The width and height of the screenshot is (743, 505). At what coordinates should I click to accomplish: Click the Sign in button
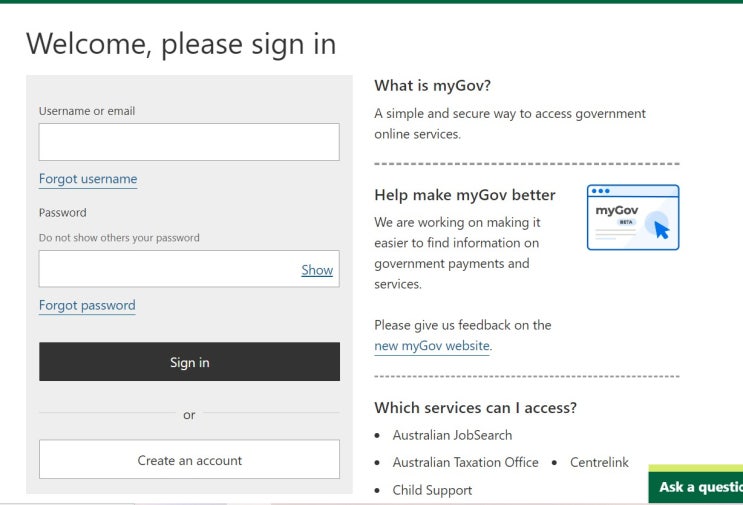pyautogui.click(x=190, y=362)
